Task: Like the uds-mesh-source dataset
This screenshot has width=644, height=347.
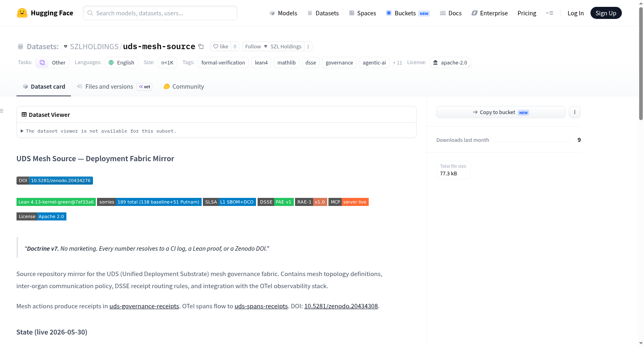Action: pyautogui.click(x=221, y=46)
